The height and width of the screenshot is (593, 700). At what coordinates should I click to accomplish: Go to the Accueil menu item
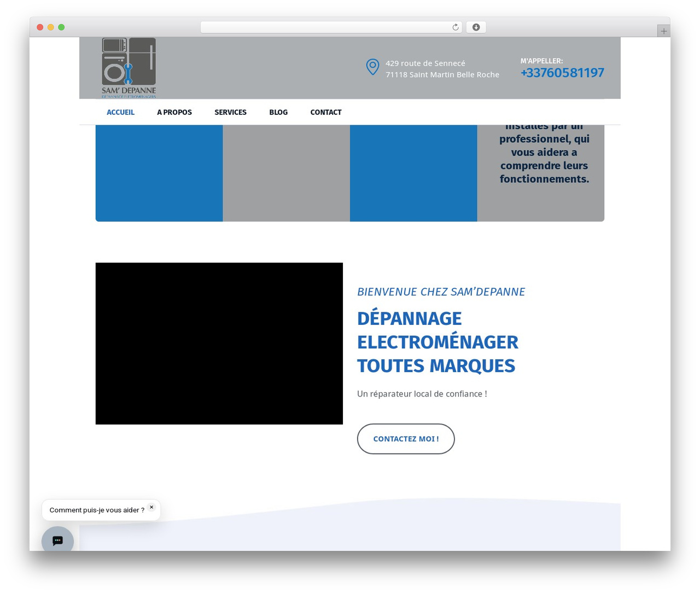coord(120,112)
